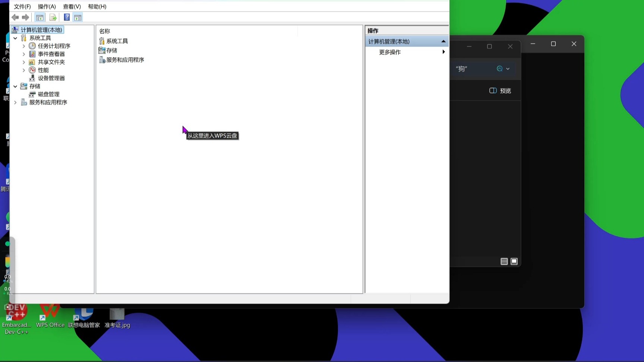The height and width of the screenshot is (362, 644).
Task: Collapse 计算机管理(本地) actions section arrow
Action: (443, 41)
